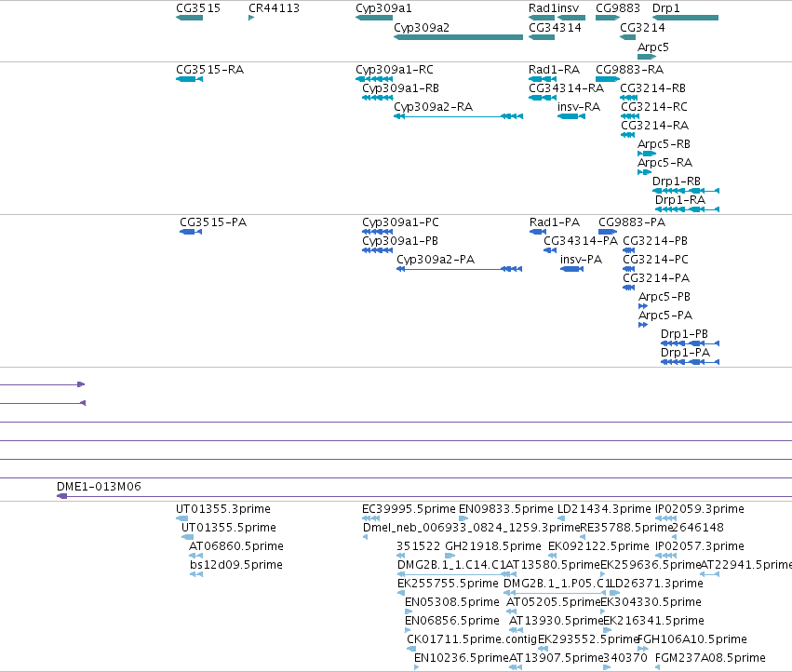Image resolution: width=792 pixels, height=672 pixels.
Task: Select the CG9883 gene label
Action: pos(618,8)
